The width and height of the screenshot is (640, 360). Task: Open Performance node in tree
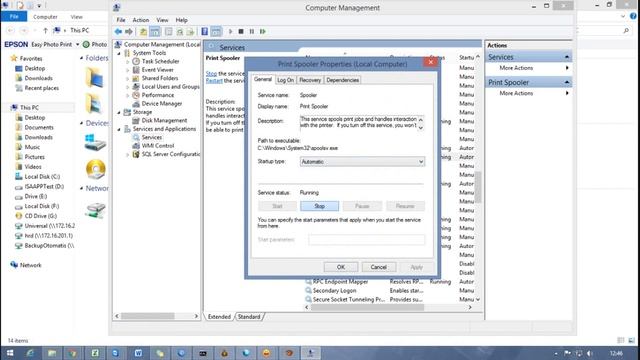click(x=158, y=95)
